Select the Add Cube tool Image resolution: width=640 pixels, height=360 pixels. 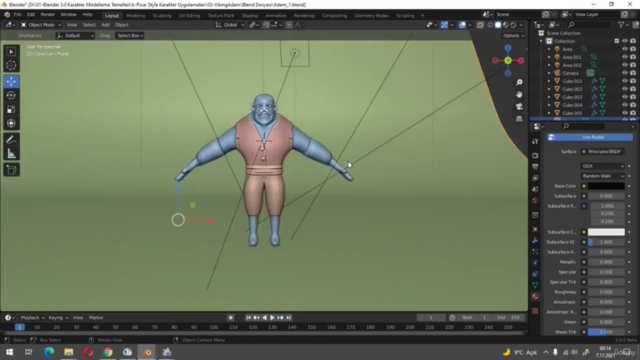[11, 170]
